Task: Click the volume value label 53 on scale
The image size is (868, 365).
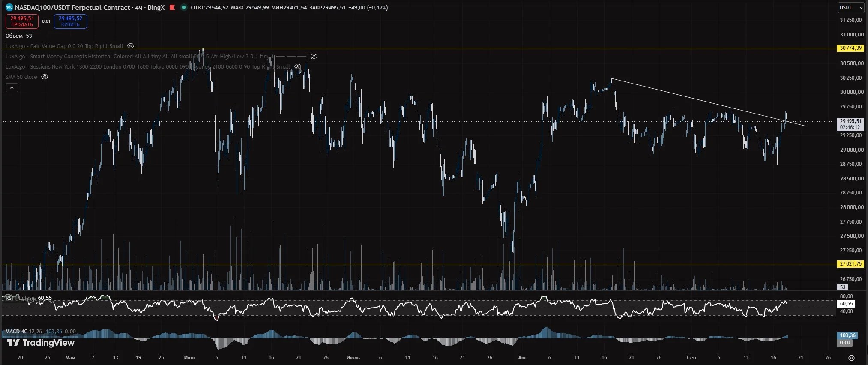Action: [x=842, y=287]
